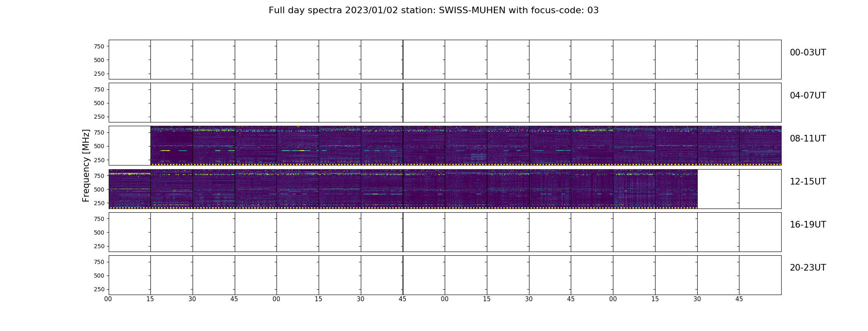Select the "12-15UT" row label
The image size is (868, 331).
pos(808,182)
